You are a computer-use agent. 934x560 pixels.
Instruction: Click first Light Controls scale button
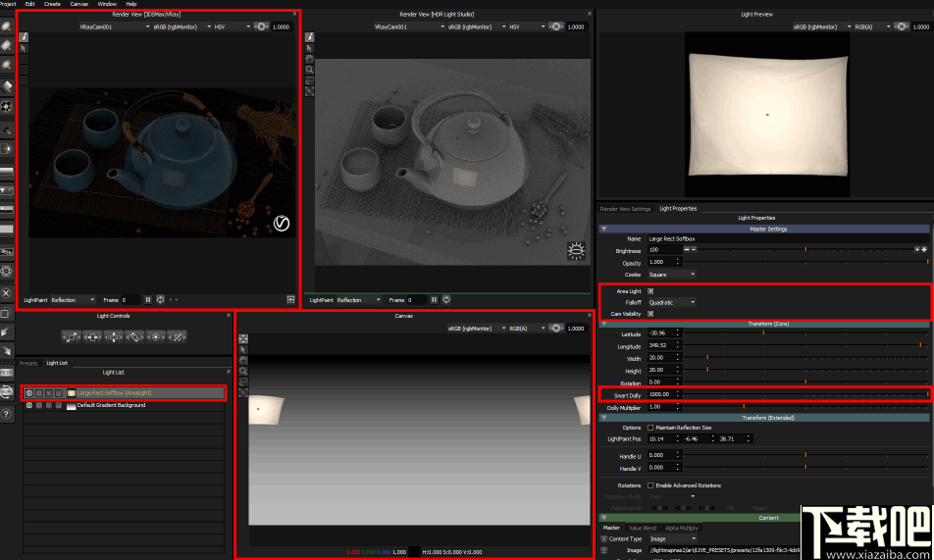click(71, 337)
